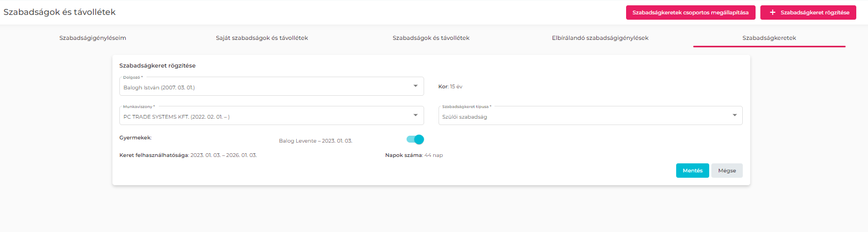Image resolution: width=868 pixels, height=232 pixels.
Task: Click the active Szabadságkeretek tab
Action: 769,38
